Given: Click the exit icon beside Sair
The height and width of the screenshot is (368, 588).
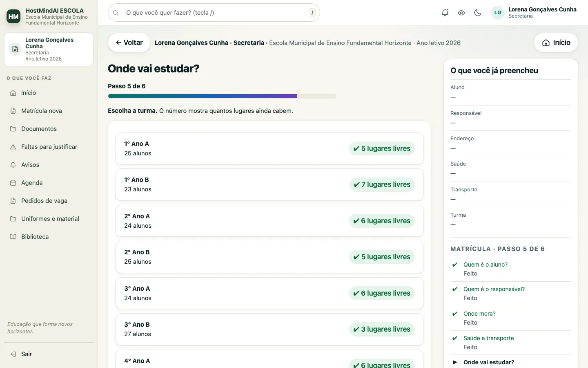Looking at the screenshot, I should pos(13,354).
